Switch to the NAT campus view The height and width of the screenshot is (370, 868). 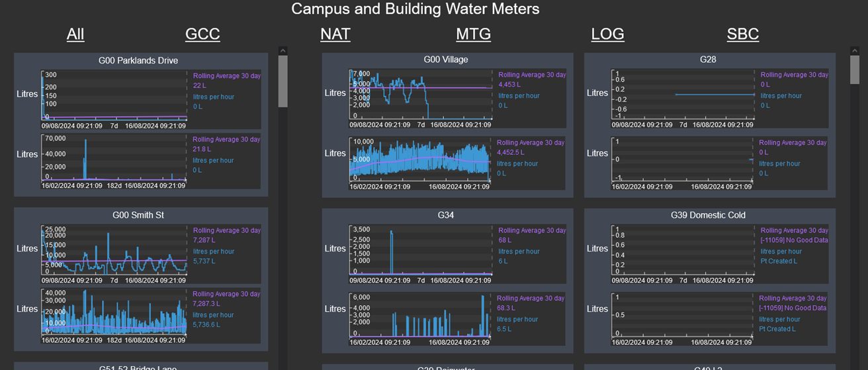pyautogui.click(x=335, y=34)
